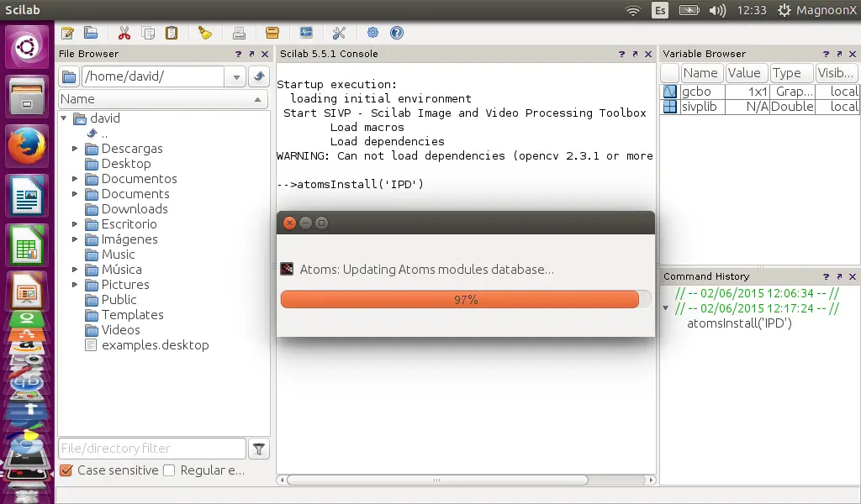Sort file list by Name column header

163,99
